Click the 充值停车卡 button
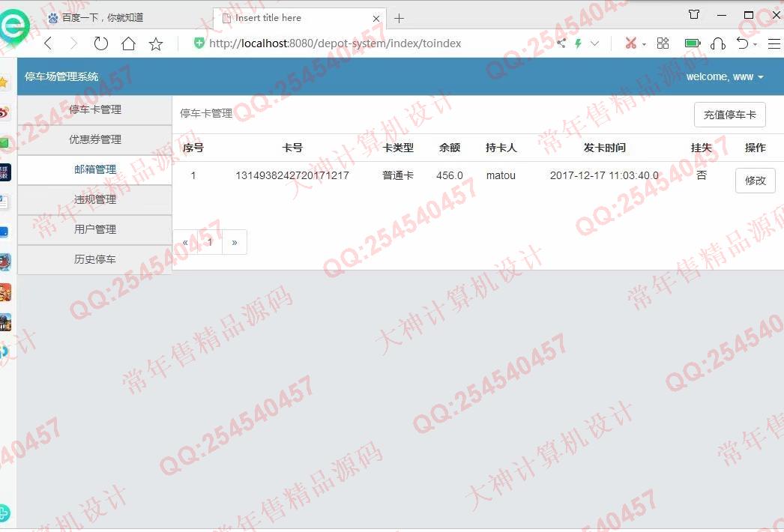The width and height of the screenshot is (784, 532). (x=729, y=115)
